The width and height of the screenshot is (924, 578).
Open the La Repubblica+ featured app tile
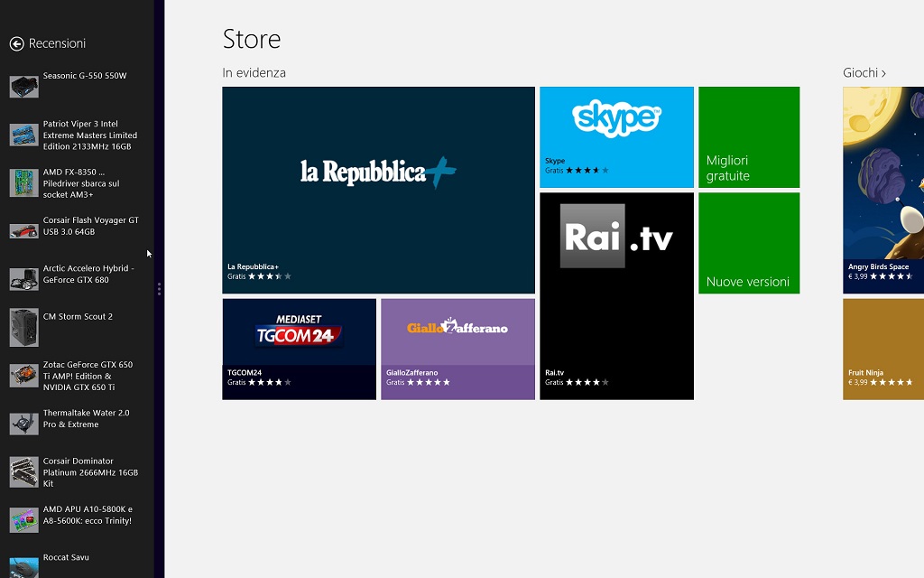[x=378, y=190]
